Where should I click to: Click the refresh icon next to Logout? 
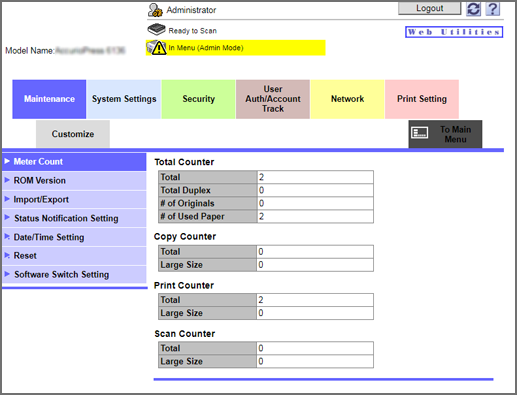point(473,9)
